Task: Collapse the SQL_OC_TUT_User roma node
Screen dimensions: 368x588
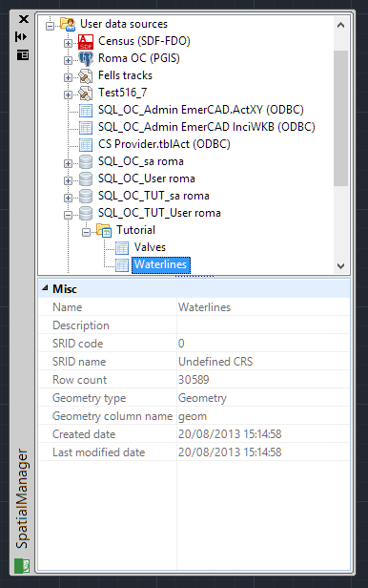Action: (x=68, y=215)
